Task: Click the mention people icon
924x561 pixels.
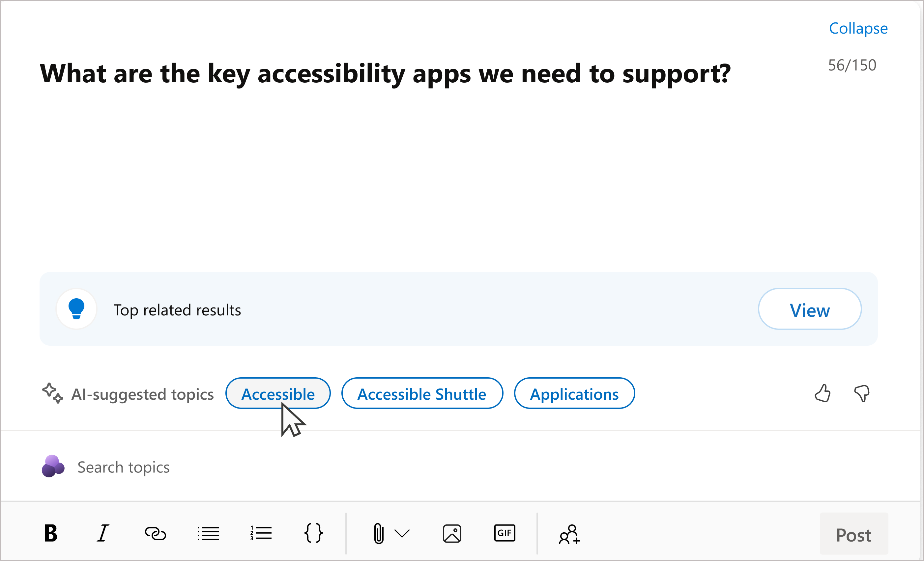Action: (569, 534)
